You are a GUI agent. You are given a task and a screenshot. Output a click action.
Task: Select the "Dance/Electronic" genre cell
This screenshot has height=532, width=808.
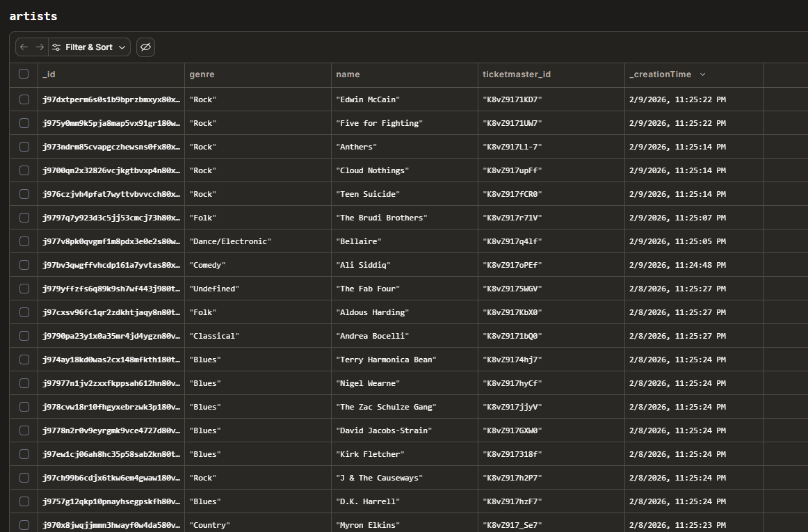pyautogui.click(x=258, y=242)
